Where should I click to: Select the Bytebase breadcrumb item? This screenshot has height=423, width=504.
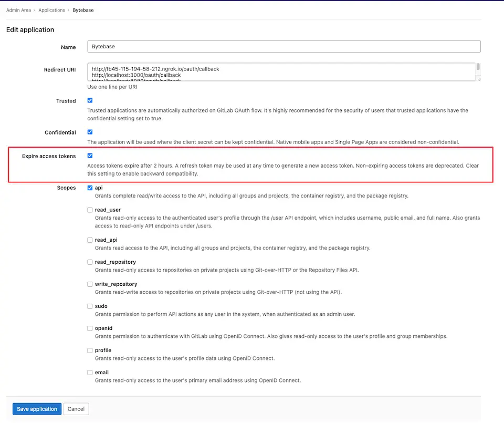point(83,11)
